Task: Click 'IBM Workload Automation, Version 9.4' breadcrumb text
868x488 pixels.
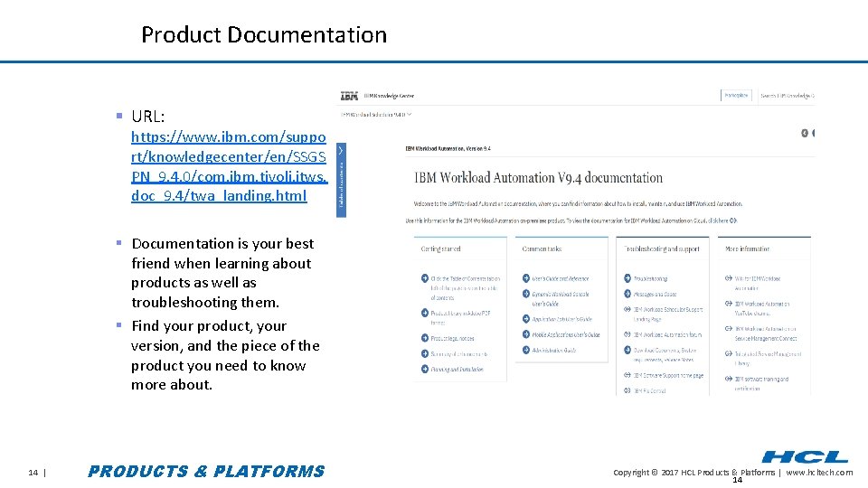Action: pyautogui.click(x=448, y=148)
